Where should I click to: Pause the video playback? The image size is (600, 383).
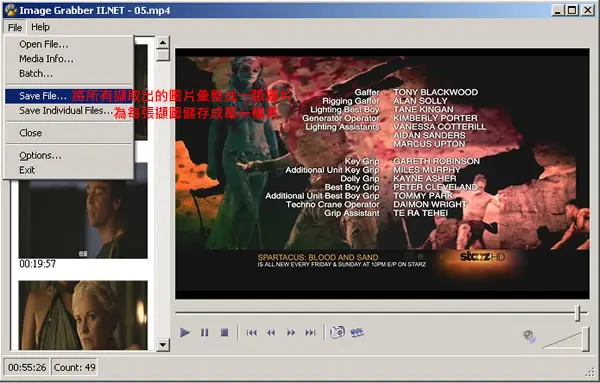pos(205,332)
